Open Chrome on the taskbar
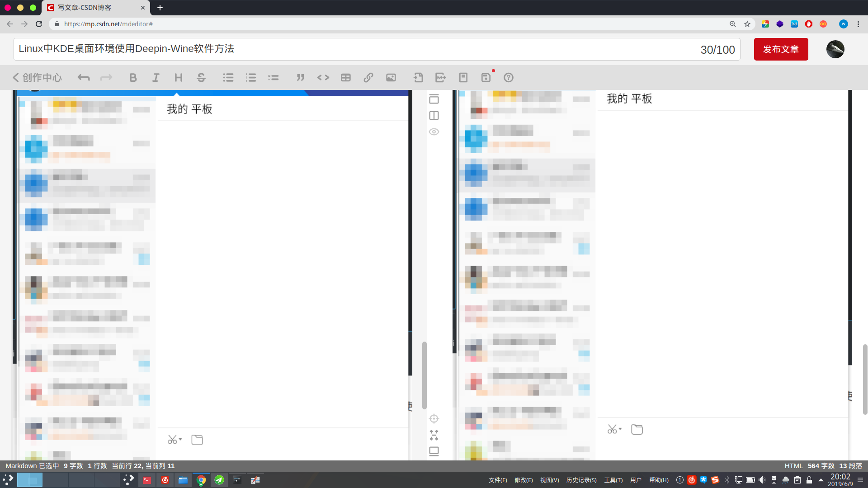Screen dimensions: 868x488 point(201,480)
